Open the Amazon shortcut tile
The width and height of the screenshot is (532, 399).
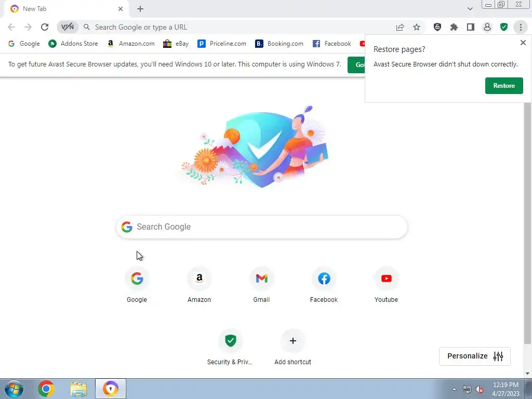coord(199,285)
